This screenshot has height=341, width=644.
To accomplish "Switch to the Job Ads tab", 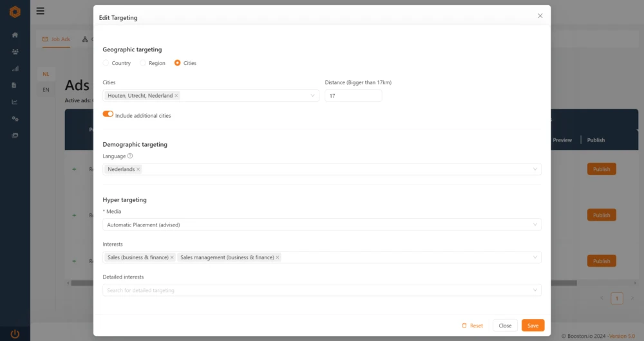I will tap(56, 39).
